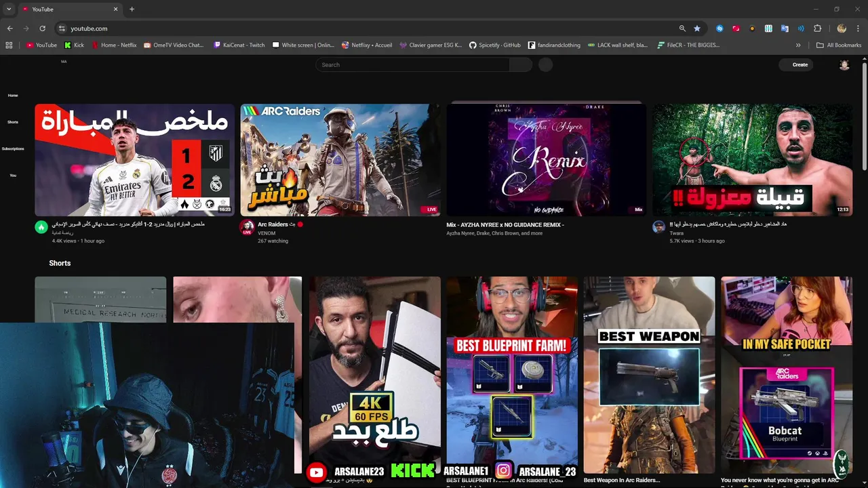Open the earring close-up short thumbnail
Screen dimensions: 868x488
(237, 299)
